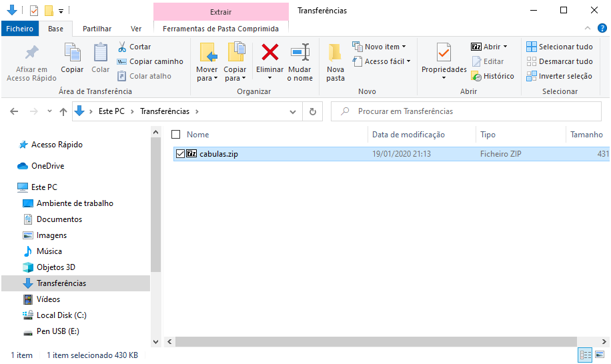Open the Acesso fácil dropdown
This screenshot has width=611, height=364.
pyautogui.click(x=382, y=61)
